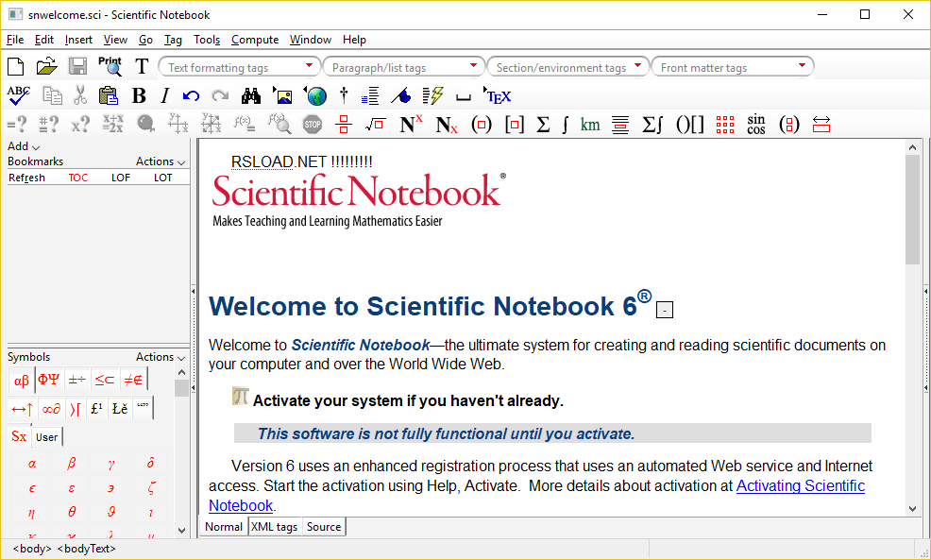931x560 pixels.
Task: Open Find with the binoculars icon
Action: coord(251,94)
